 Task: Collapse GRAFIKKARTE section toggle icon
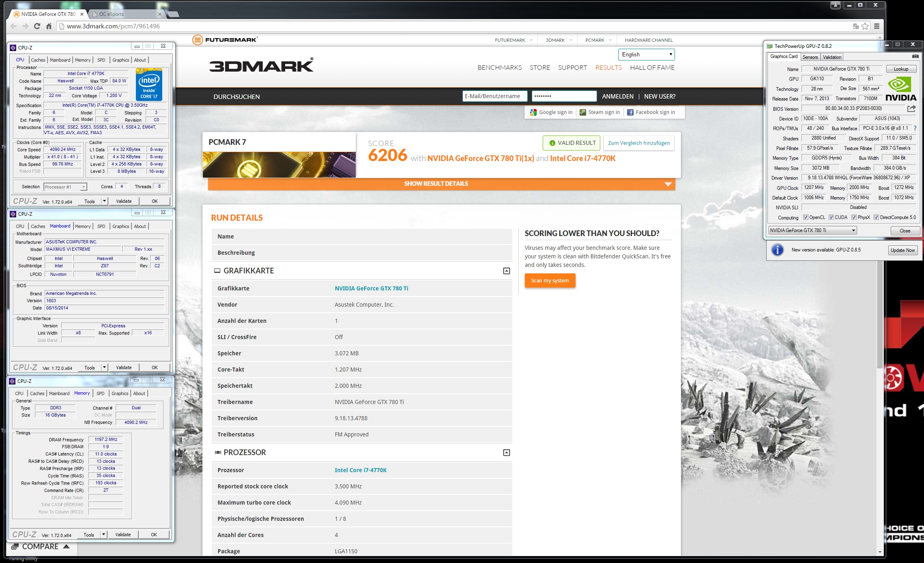click(506, 271)
